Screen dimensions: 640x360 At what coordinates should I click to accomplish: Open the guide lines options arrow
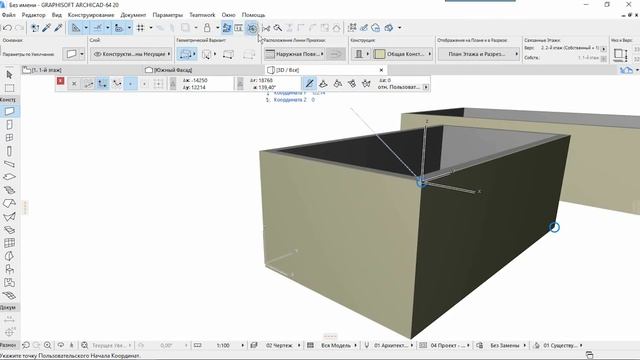[86, 28]
